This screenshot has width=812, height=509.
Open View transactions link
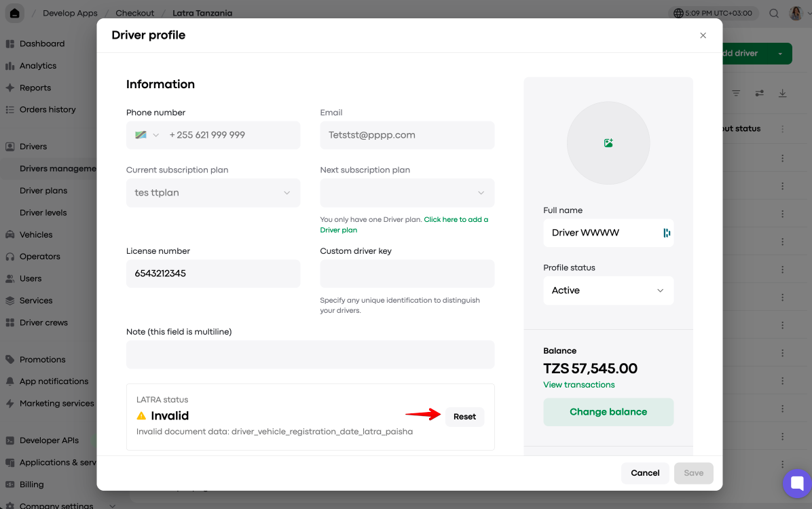tap(578, 385)
